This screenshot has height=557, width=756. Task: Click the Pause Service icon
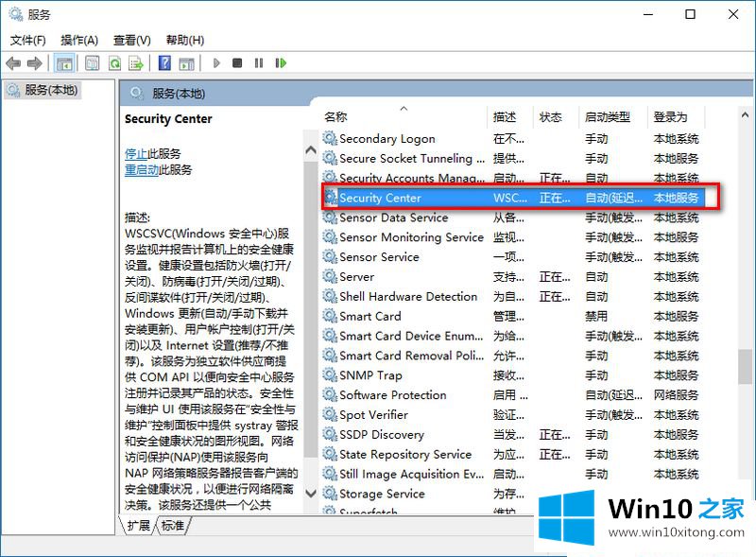pos(259,63)
